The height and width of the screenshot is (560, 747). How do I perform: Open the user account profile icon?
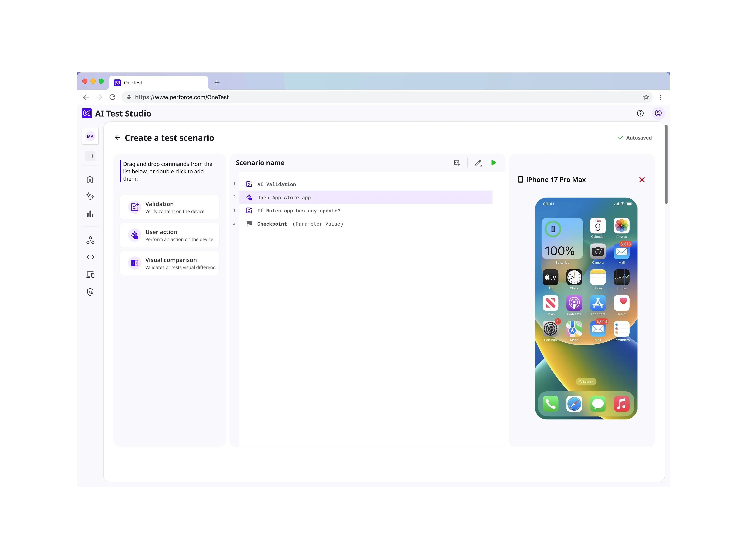[x=658, y=113]
